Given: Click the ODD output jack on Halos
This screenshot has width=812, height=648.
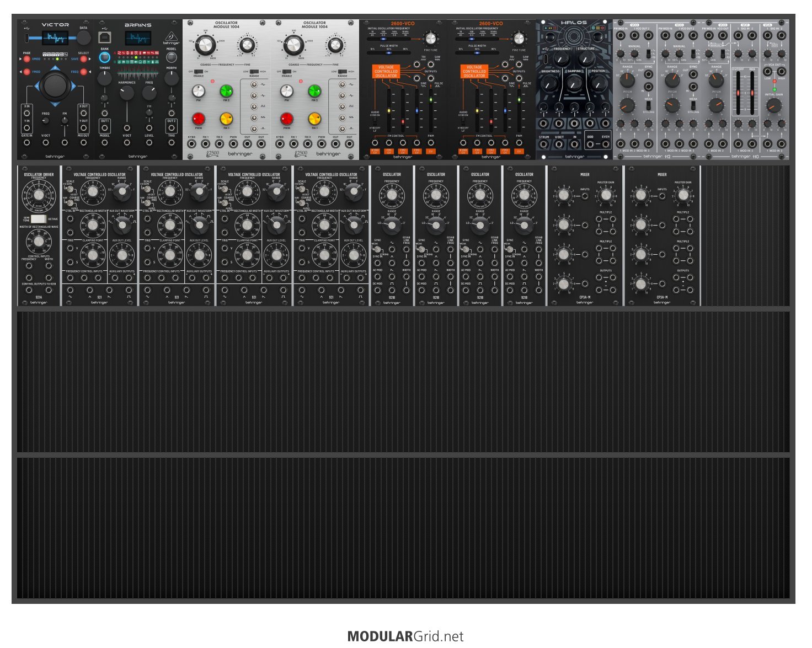Looking at the screenshot, I should (590, 144).
